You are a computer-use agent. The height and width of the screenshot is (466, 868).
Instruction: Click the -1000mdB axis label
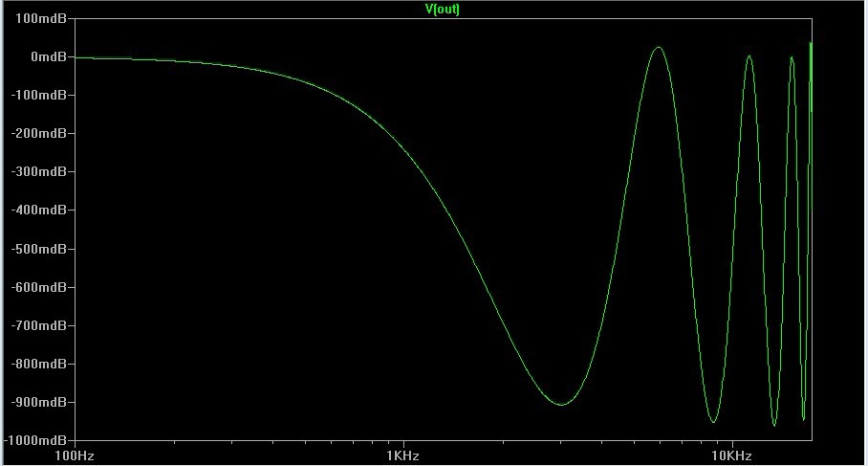pyautogui.click(x=36, y=440)
